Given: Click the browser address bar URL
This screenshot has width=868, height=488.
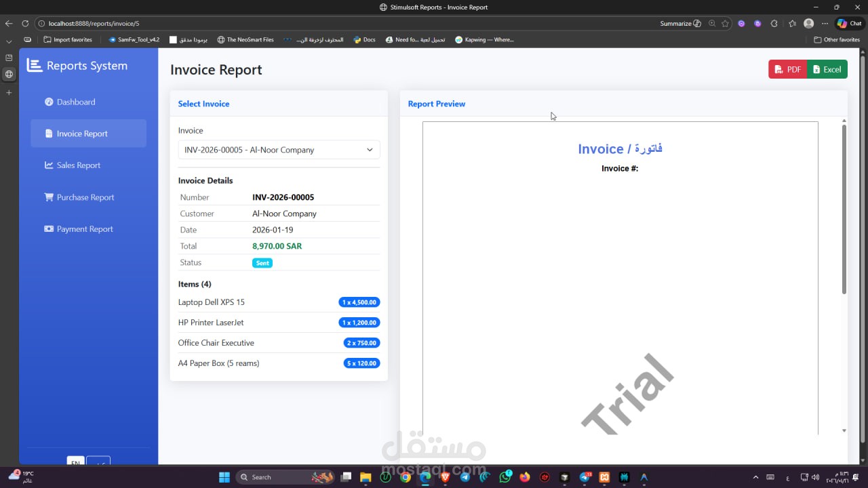Looking at the screenshot, I should pyautogui.click(x=94, y=23).
